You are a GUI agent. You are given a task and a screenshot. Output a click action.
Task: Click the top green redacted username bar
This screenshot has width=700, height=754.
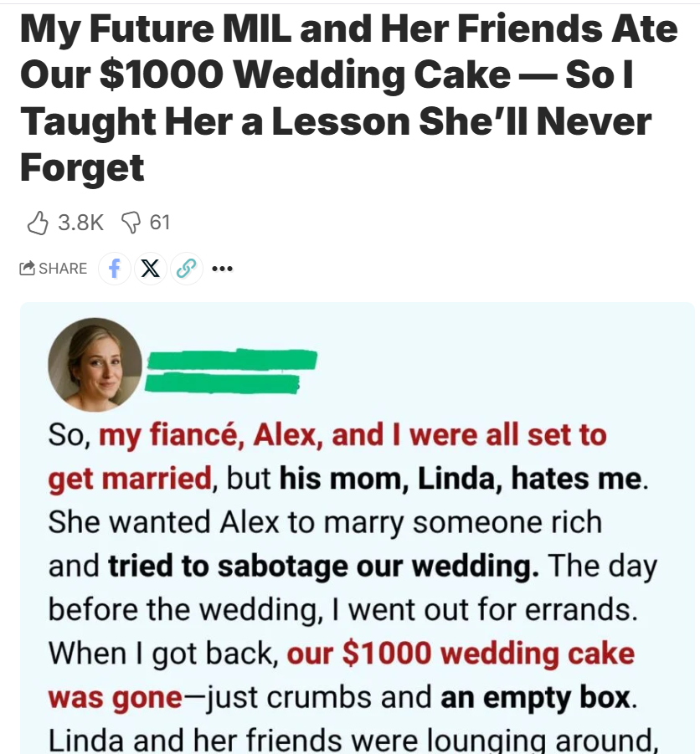click(x=232, y=361)
